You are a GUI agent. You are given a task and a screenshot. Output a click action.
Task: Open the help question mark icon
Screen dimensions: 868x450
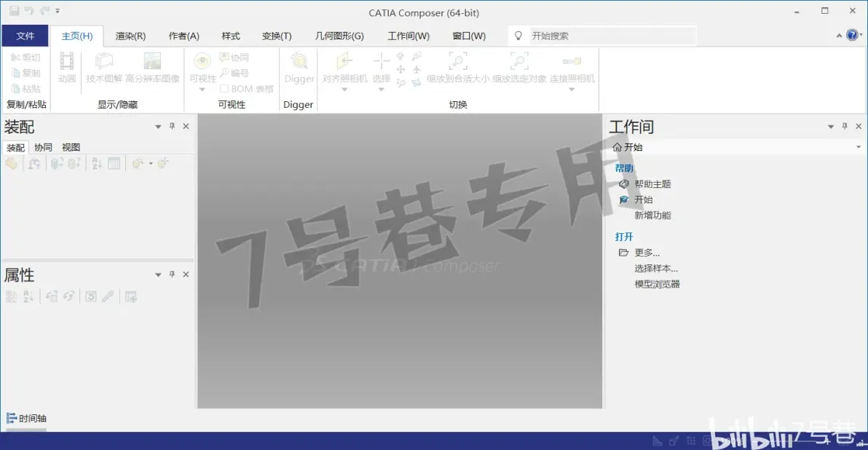pos(852,36)
